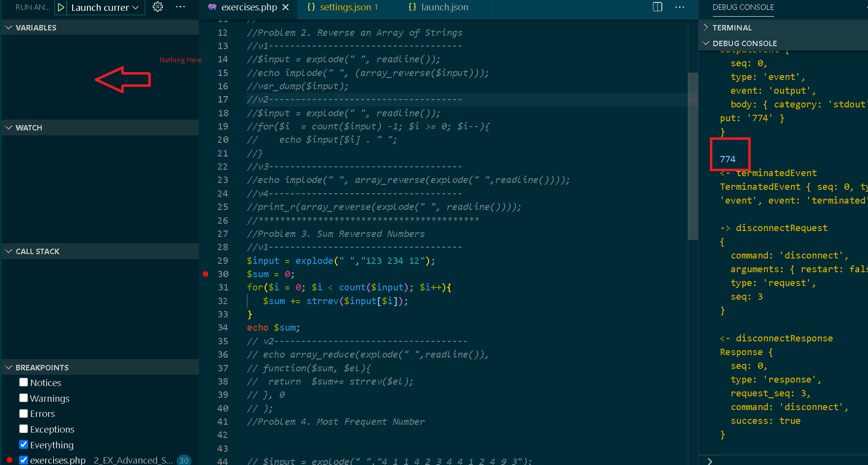Click the '$sum = 0;' code line

(x=271, y=274)
